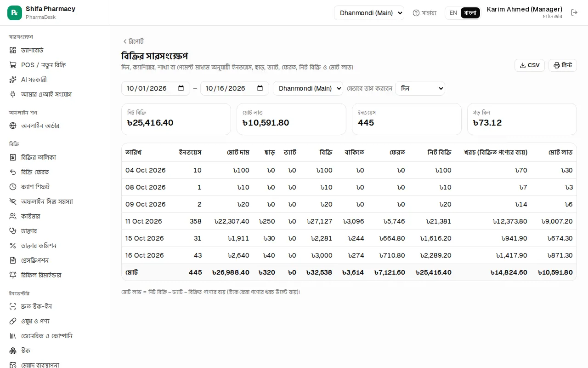Click the প্রিন্ট button

coord(563,65)
